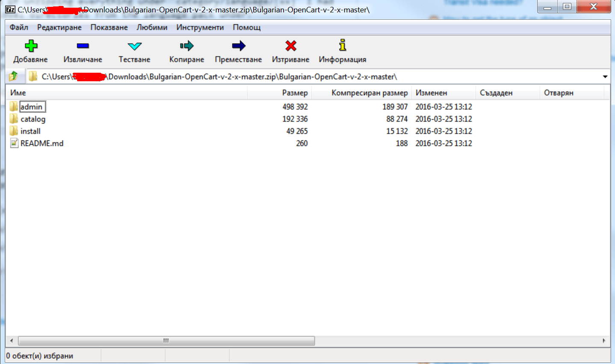
Task: Sort by the Изменен column header
Action: (431, 93)
